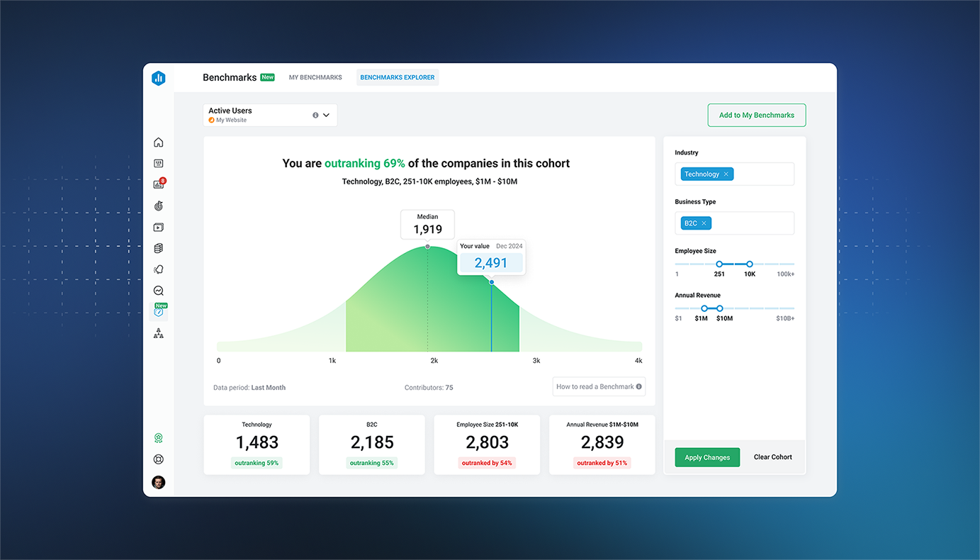Viewport: 980px width, 560px height.
Task: Remove the B2C business type tag
Action: pos(704,223)
